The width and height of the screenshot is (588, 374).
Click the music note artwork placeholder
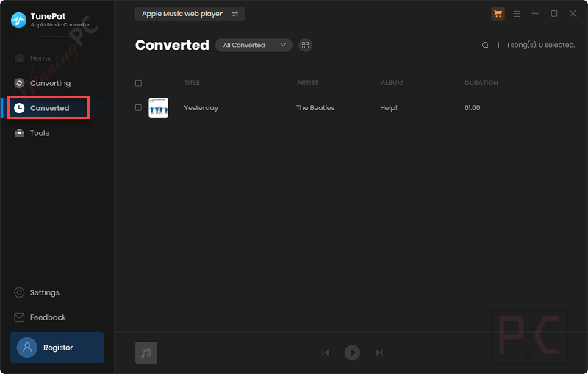tap(146, 353)
